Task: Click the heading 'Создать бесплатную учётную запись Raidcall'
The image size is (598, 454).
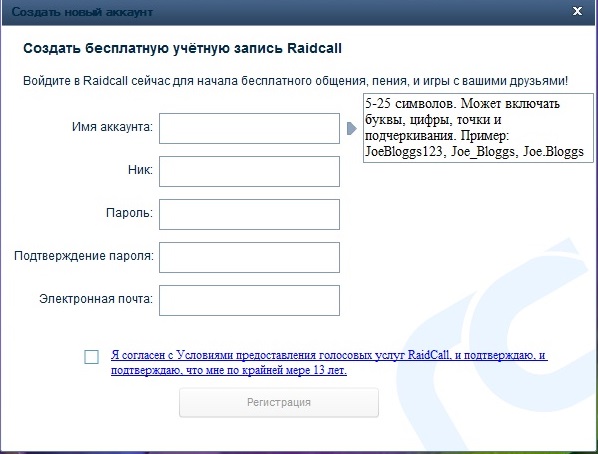Action: (182, 48)
